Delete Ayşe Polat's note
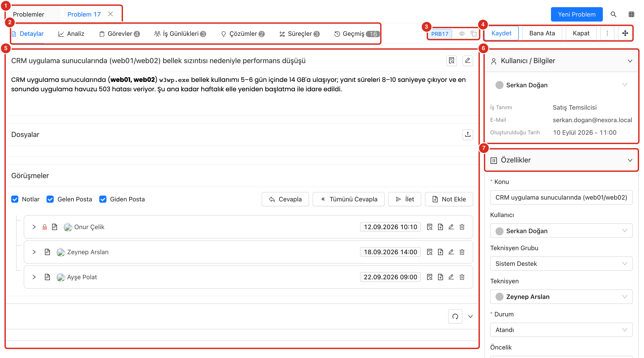 462,277
